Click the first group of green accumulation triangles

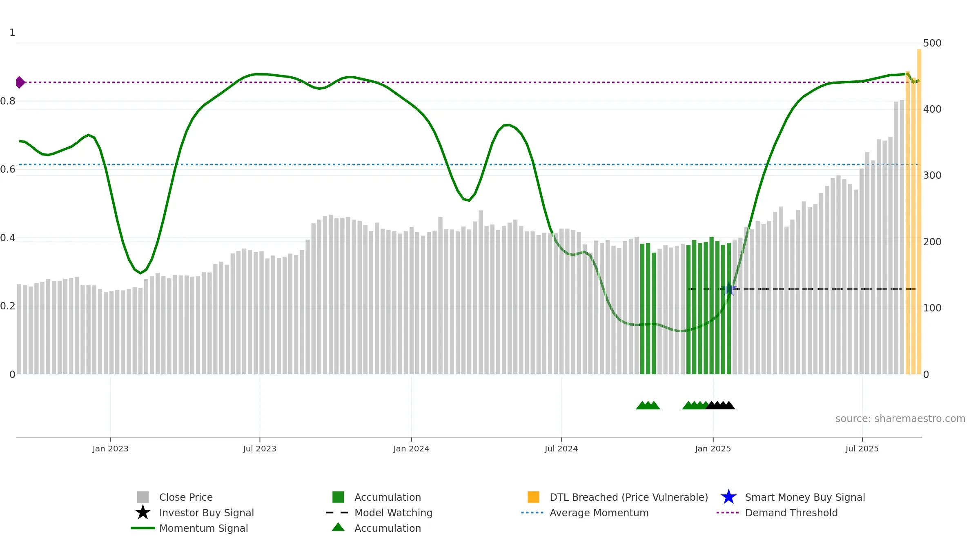[x=648, y=405]
